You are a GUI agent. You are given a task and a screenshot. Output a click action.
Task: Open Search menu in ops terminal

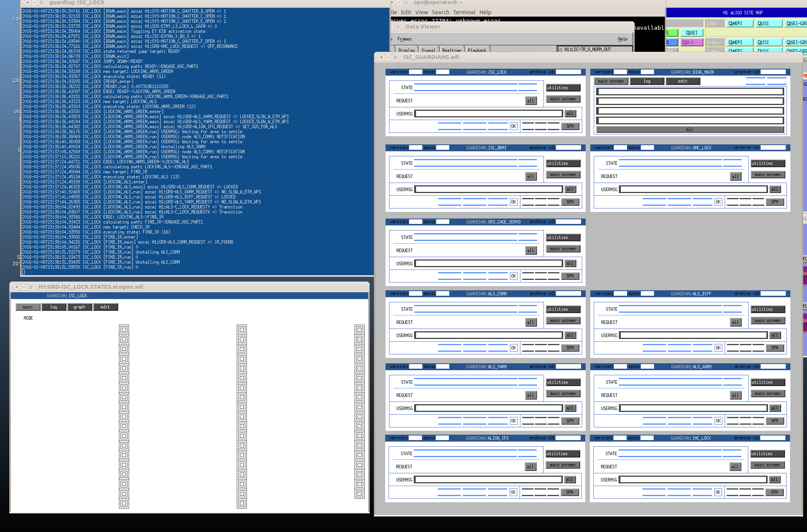[440, 12]
